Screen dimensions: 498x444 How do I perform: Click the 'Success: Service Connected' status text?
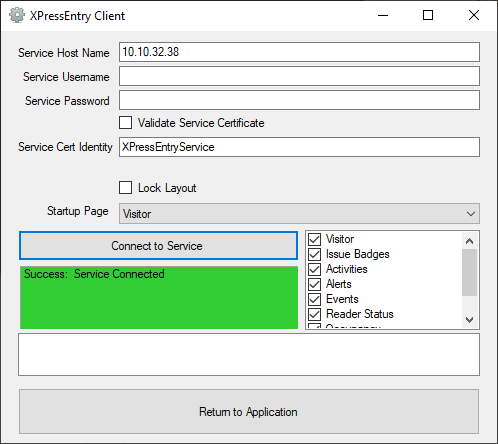pyautogui.click(x=94, y=274)
